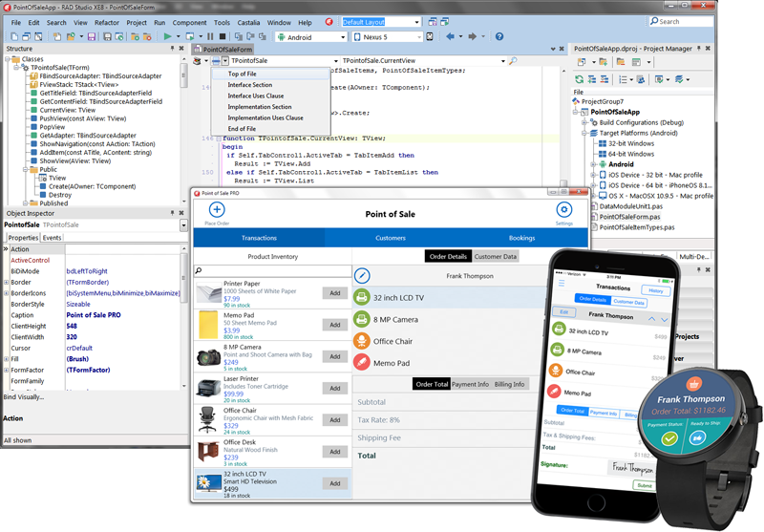Screen dimensions: 764x532
Task: Toggle the Structure panel pin
Action: (173, 48)
